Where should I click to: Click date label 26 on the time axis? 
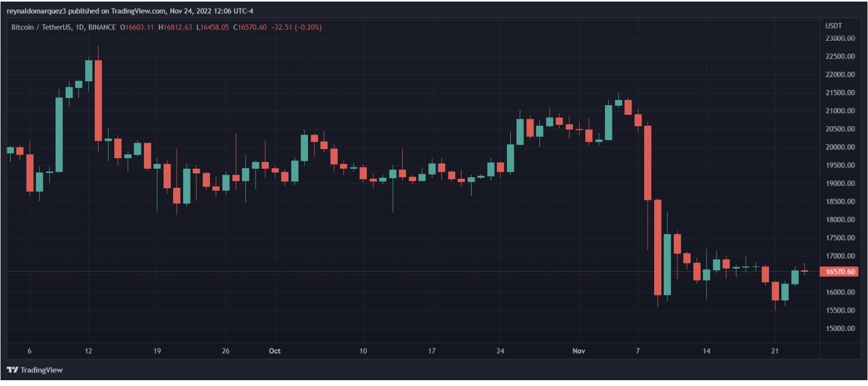[226, 351]
